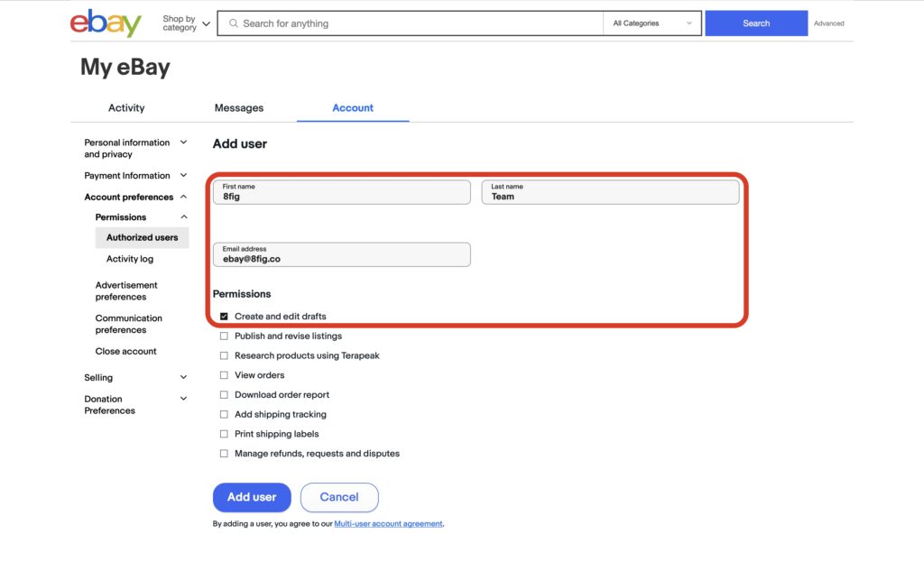Click the Search for anything field
Viewport: 924px width, 571px height.
[411, 23]
